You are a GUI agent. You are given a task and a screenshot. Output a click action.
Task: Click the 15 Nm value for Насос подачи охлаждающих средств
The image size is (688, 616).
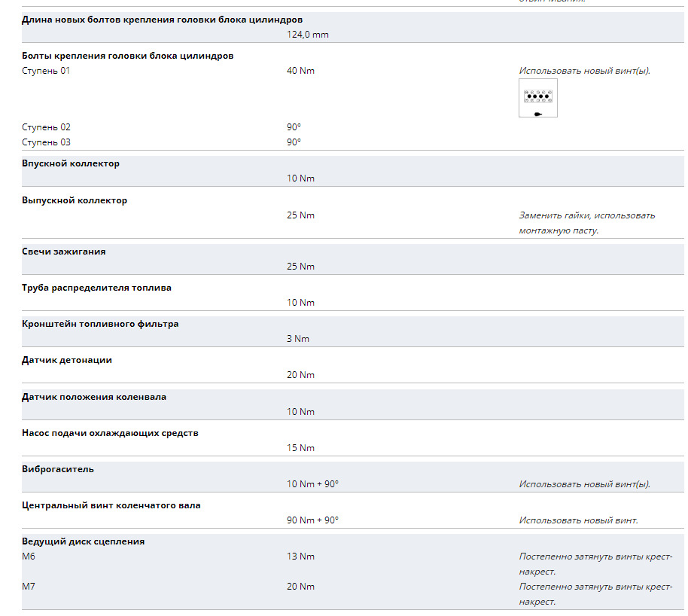click(300, 448)
